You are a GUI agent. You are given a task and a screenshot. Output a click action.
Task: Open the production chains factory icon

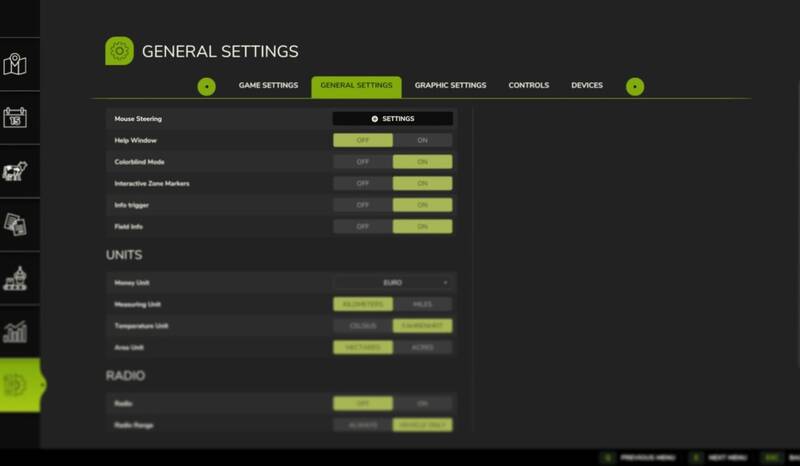pyautogui.click(x=15, y=277)
